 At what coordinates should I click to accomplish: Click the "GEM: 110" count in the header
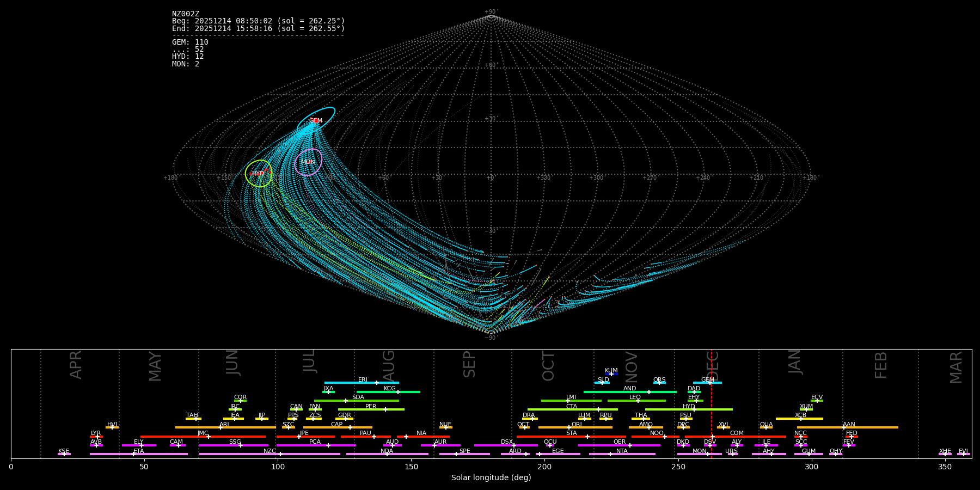(x=190, y=42)
